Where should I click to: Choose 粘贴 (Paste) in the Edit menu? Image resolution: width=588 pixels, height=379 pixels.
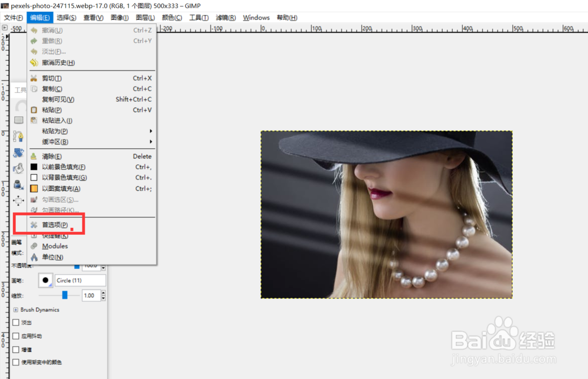pos(92,110)
